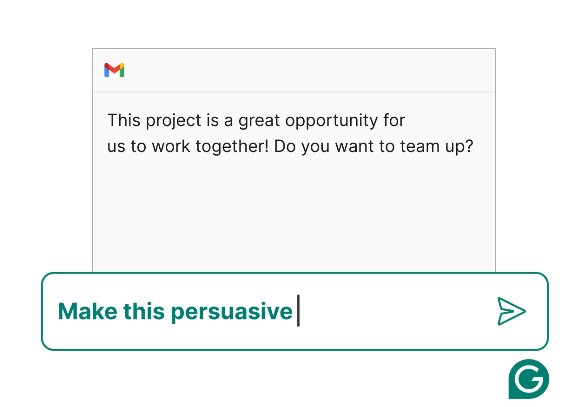Submit the prompt with the send arrow
Image resolution: width=579 pixels, height=407 pixels.
pyautogui.click(x=511, y=311)
